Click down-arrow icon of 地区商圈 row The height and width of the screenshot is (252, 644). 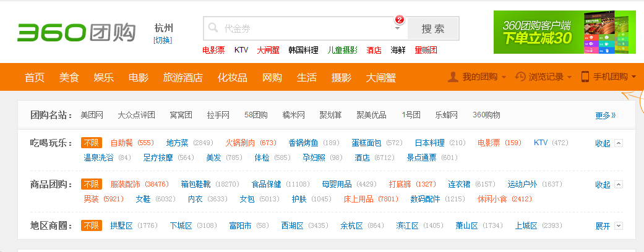pos(619,226)
